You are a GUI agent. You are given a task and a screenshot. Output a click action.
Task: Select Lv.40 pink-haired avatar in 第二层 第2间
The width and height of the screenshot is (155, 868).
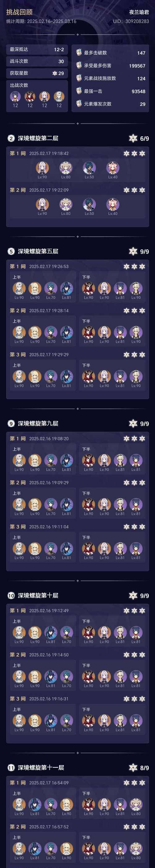(x=113, y=205)
